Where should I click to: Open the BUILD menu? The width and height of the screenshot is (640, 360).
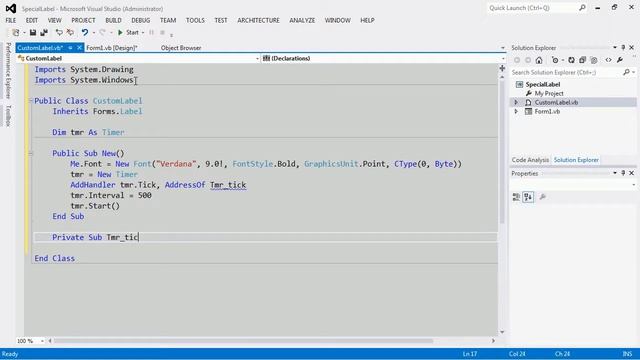tap(113, 20)
